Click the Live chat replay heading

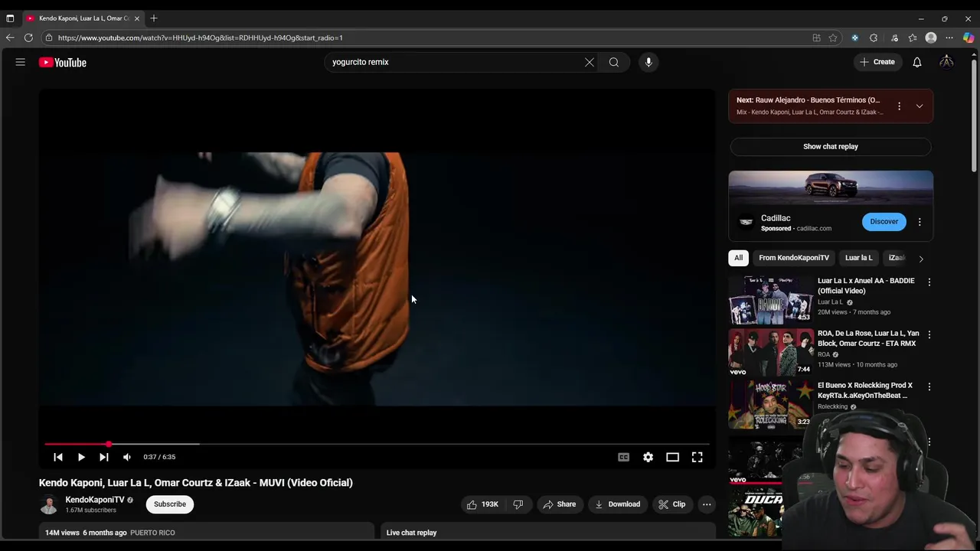pos(412,533)
